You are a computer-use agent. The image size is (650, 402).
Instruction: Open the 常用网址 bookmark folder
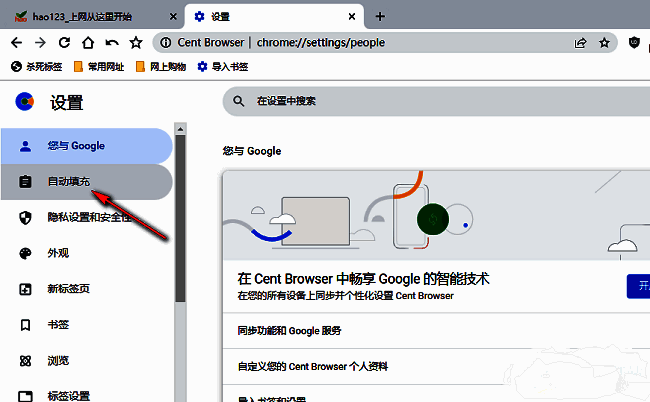pos(98,66)
